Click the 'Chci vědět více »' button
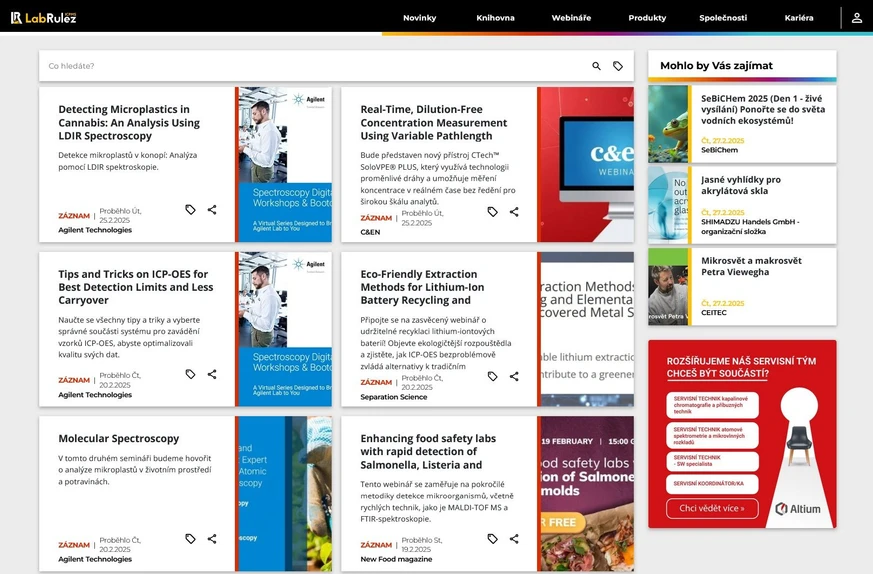Viewport: 873px width, 574px height. click(712, 508)
